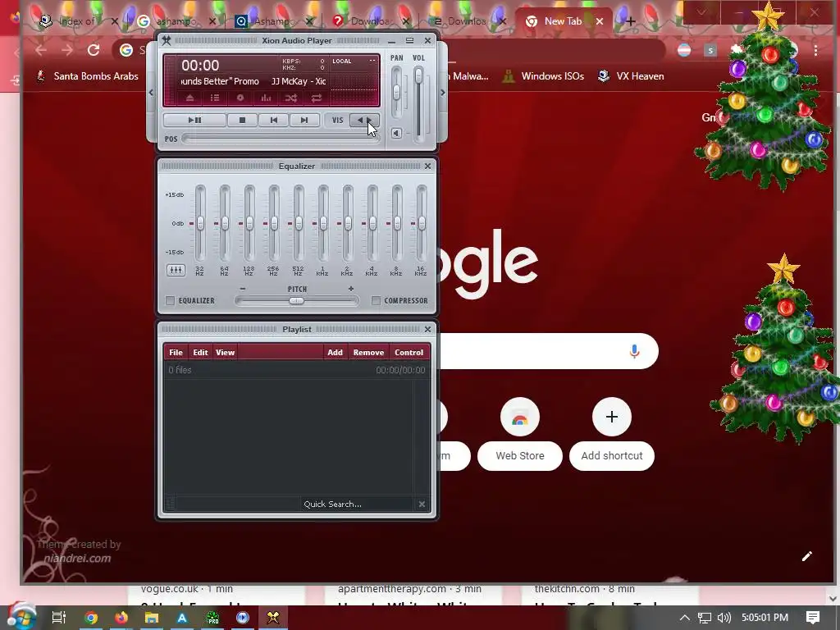Open the playlist Control menu

409,352
